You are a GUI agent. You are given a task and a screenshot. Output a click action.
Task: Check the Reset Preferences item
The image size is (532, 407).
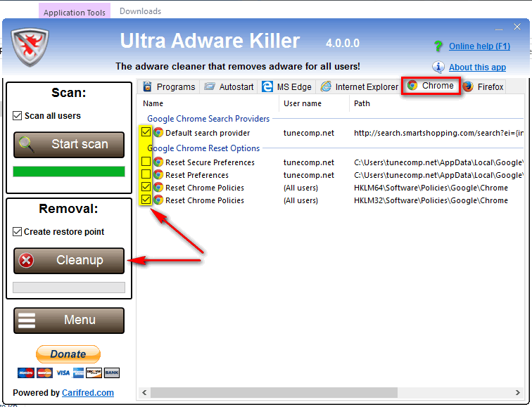[146, 174]
